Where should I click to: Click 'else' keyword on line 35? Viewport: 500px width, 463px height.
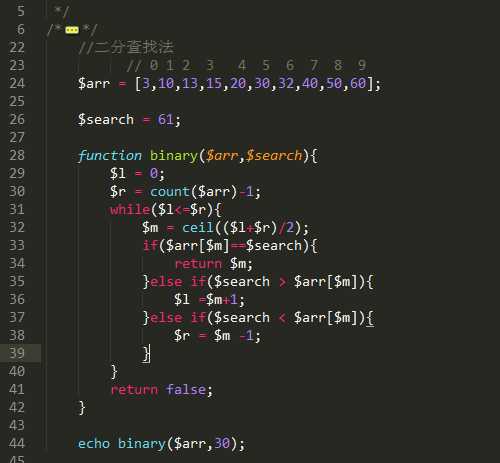[x=166, y=282]
